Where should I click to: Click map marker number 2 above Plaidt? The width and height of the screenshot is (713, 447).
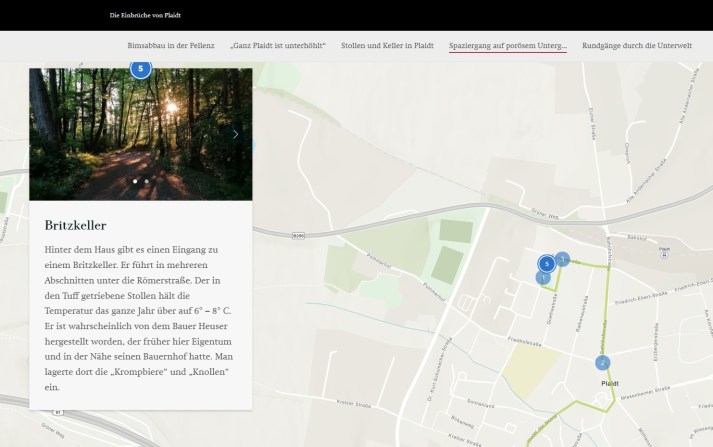click(602, 362)
